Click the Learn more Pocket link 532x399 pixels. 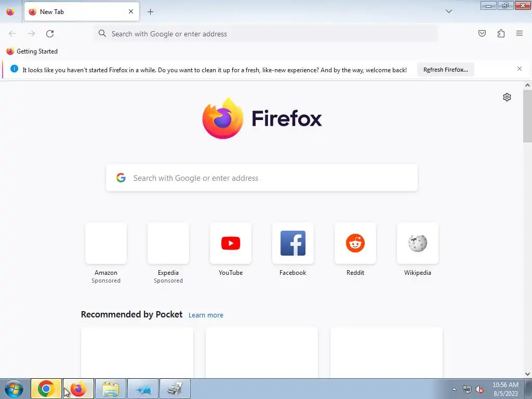[x=206, y=315]
